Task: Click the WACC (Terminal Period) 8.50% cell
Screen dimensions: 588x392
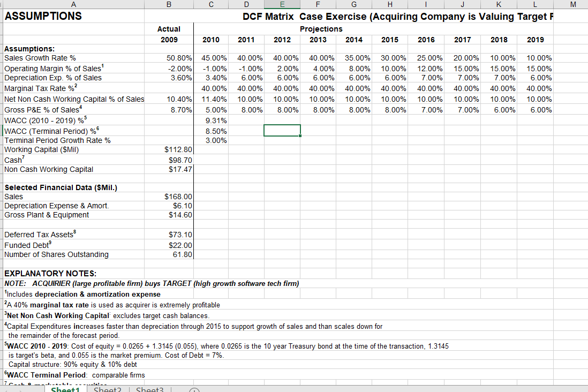Action: point(210,131)
